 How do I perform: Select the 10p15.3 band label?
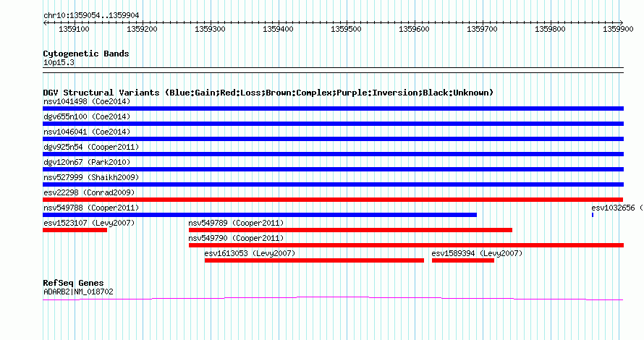pos(59,62)
